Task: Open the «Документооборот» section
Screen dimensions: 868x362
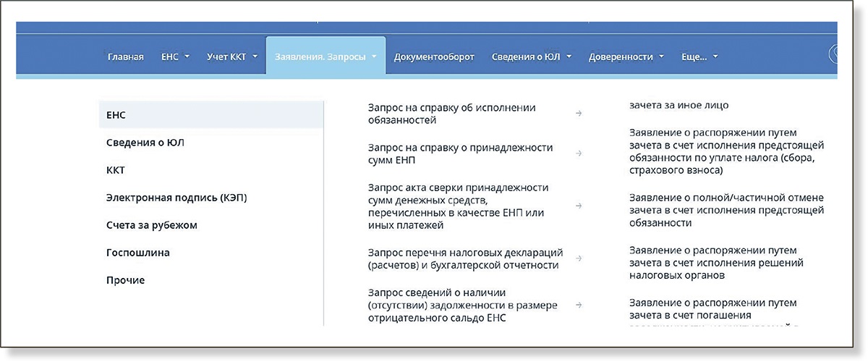Action: click(x=434, y=56)
